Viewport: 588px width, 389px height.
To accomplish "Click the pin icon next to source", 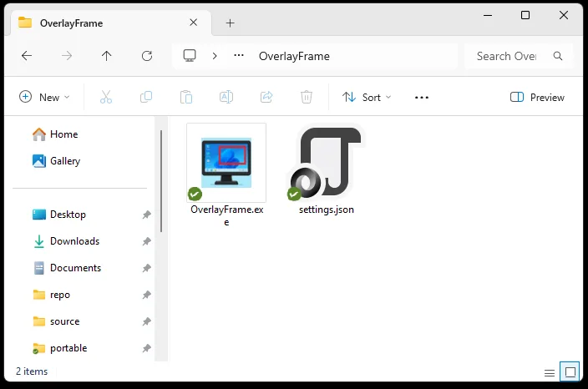I will 147,321.
